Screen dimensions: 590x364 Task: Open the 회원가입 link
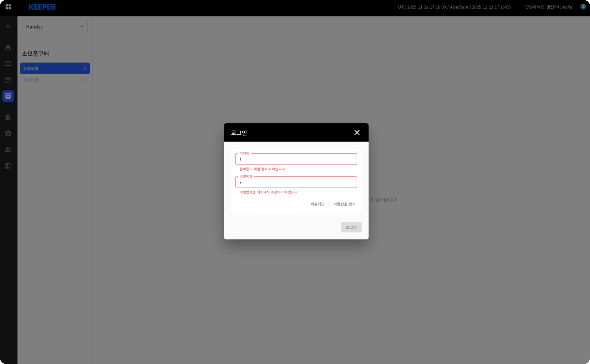(317, 204)
